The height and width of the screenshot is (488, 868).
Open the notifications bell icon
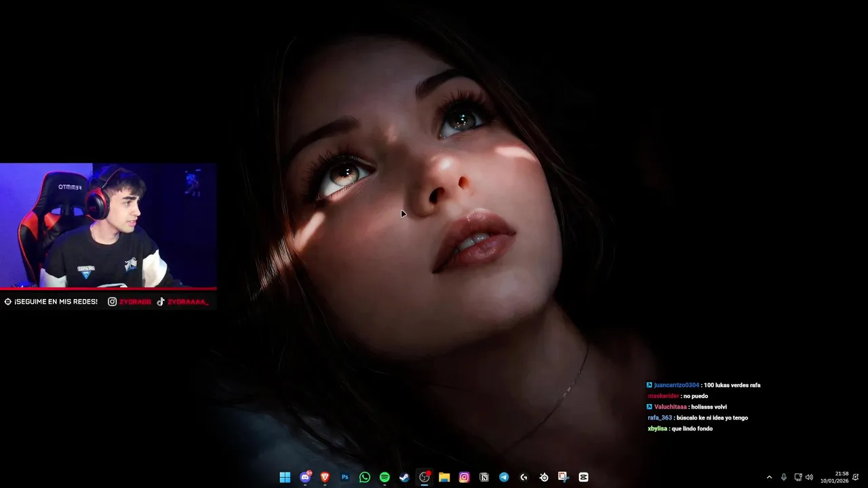(x=856, y=477)
